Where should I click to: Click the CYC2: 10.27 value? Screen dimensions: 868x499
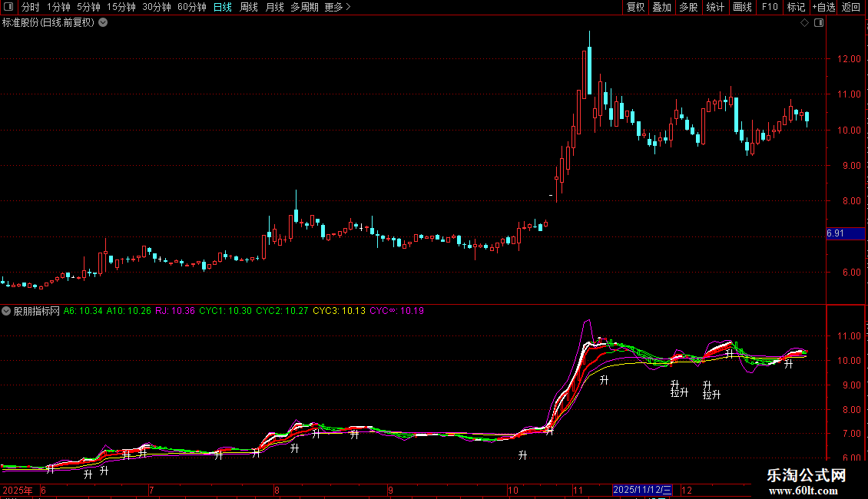pyautogui.click(x=282, y=311)
